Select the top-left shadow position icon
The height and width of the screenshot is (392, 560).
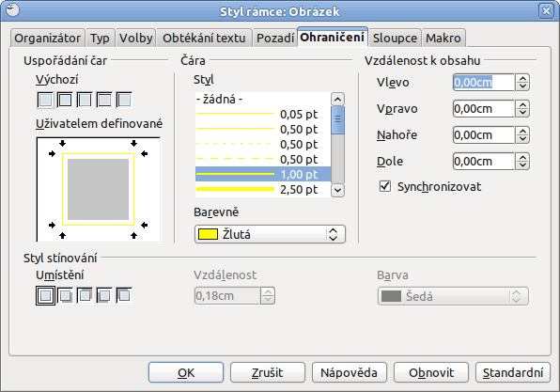tap(124, 295)
